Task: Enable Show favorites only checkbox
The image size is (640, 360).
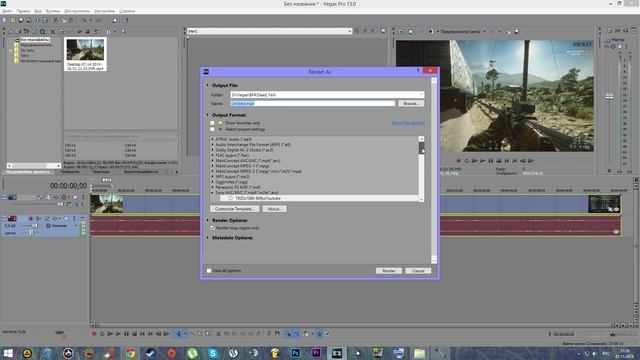Action: coord(212,123)
